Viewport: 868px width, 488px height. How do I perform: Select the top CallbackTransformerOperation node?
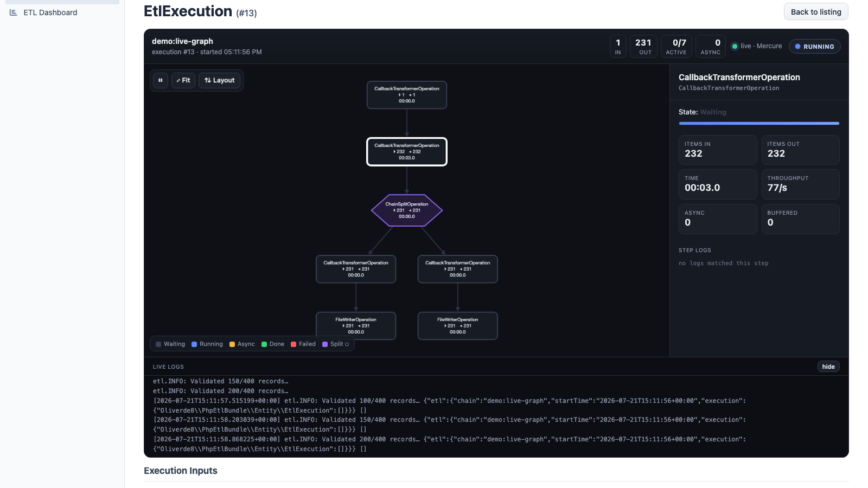click(x=407, y=95)
